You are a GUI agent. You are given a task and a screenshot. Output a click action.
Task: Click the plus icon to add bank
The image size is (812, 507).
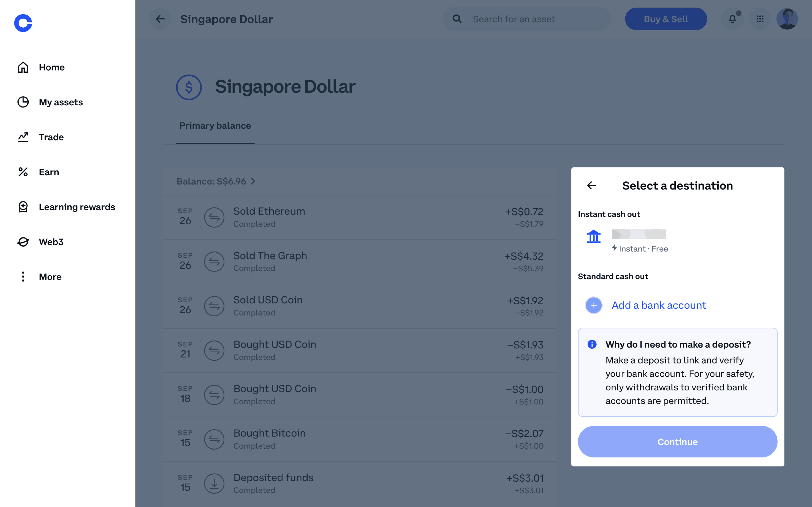point(593,306)
